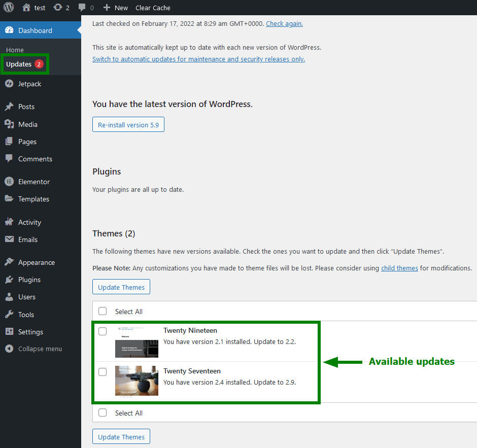Click the Tools wrench icon
The width and height of the screenshot is (477, 448).
[10, 314]
